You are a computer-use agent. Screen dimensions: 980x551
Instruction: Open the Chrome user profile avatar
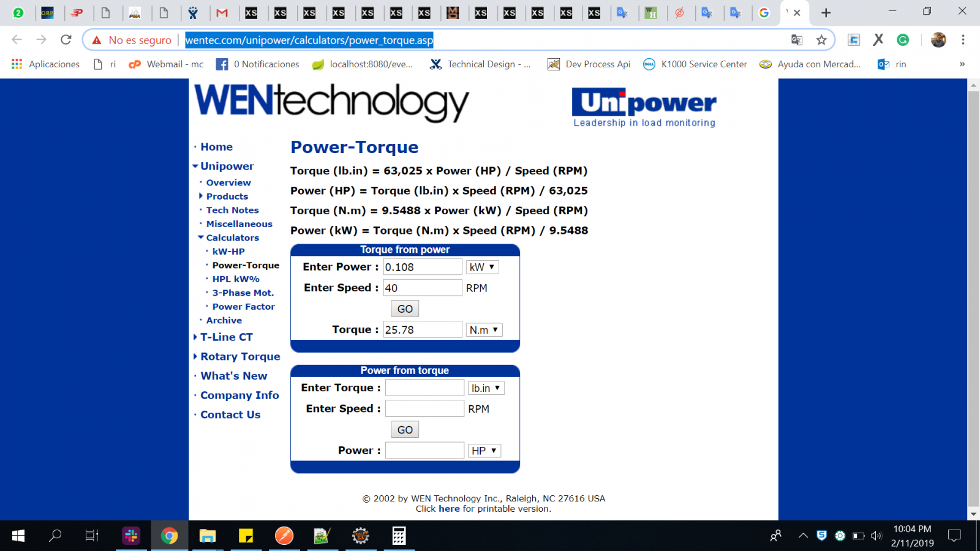tap(938, 40)
